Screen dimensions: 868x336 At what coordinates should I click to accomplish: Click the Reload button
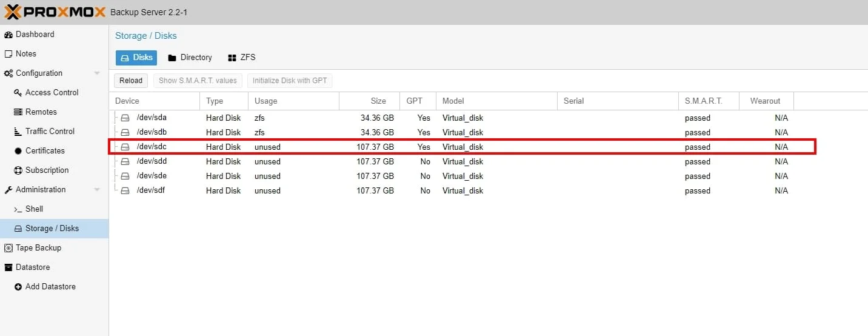[x=131, y=81]
